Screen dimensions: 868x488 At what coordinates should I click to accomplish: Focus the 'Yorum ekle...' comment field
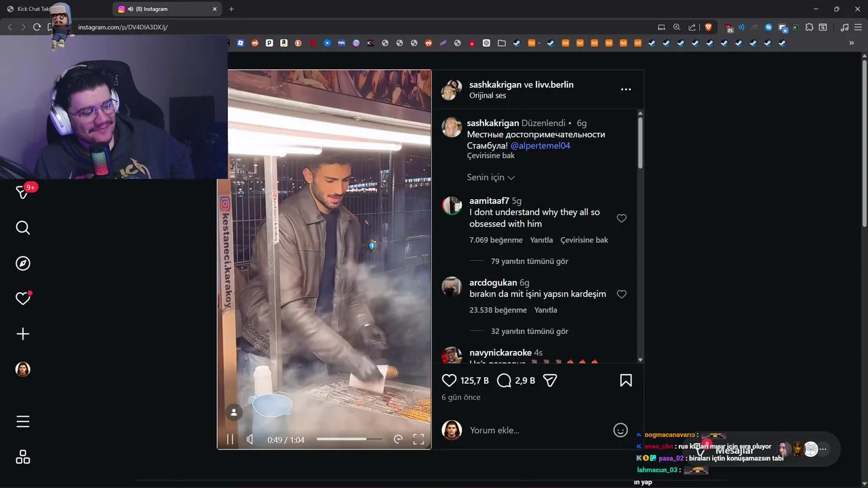pyautogui.click(x=536, y=430)
